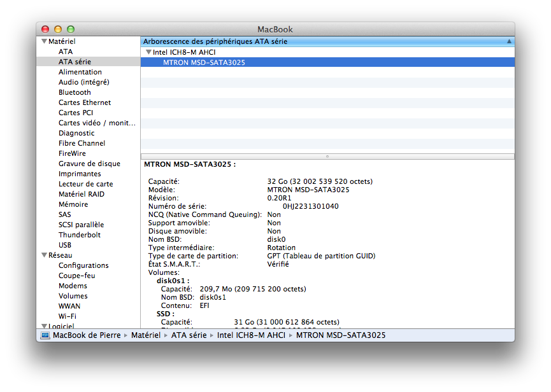Collapse the Matériel section triangle
The height and width of the screenshot is (392, 551).
pos(45,41)
